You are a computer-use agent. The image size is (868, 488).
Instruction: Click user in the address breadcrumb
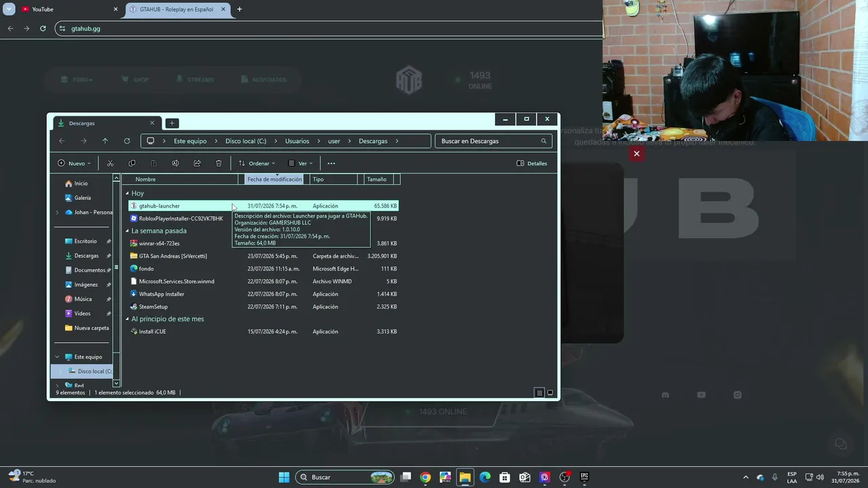pos(334,141)
